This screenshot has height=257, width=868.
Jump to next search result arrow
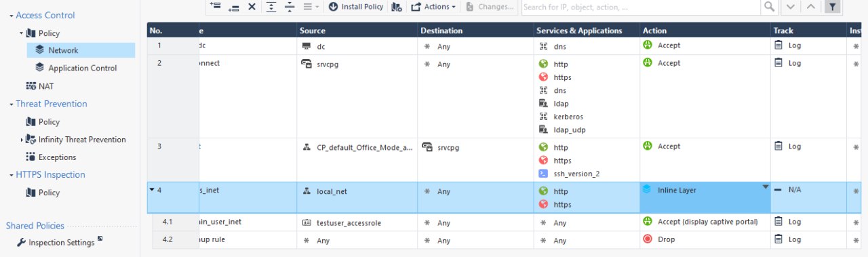(x=790, y=6)
